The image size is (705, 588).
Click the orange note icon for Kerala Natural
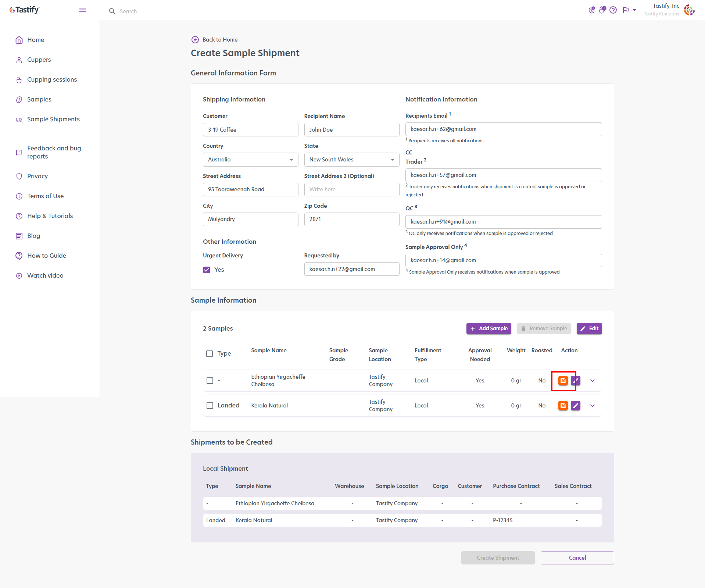coord(562,406)
